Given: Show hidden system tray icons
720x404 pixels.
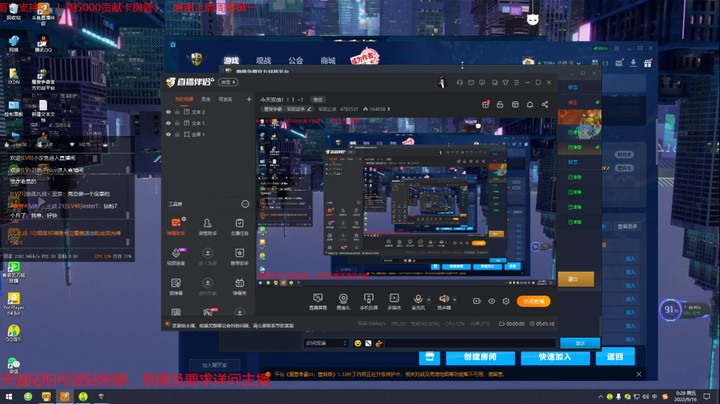Looking at the screenshot, I should coord(600,397).
